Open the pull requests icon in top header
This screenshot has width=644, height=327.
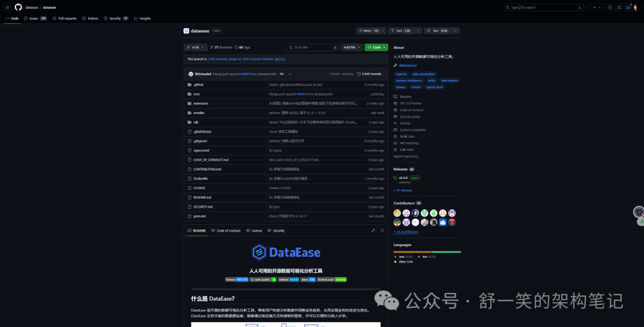point(619,7)
